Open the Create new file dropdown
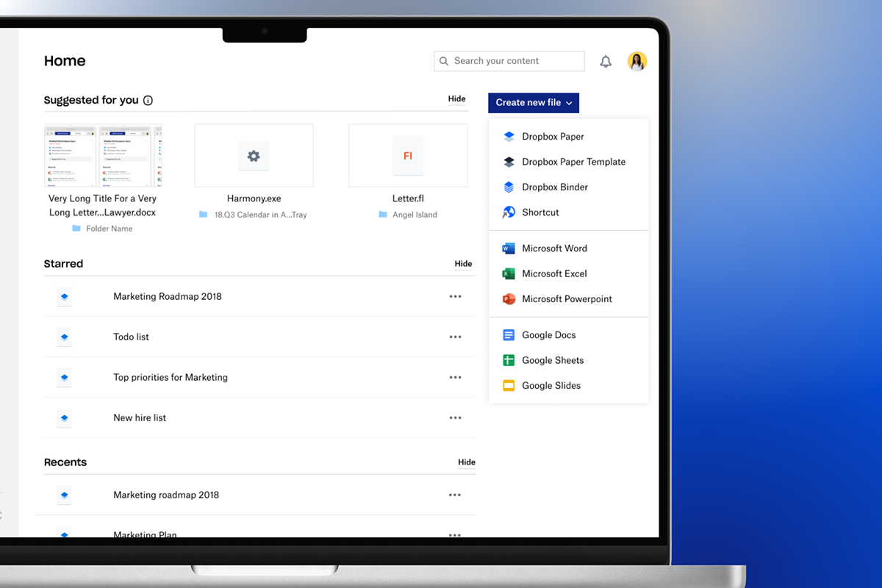 (x=534, y=103)
